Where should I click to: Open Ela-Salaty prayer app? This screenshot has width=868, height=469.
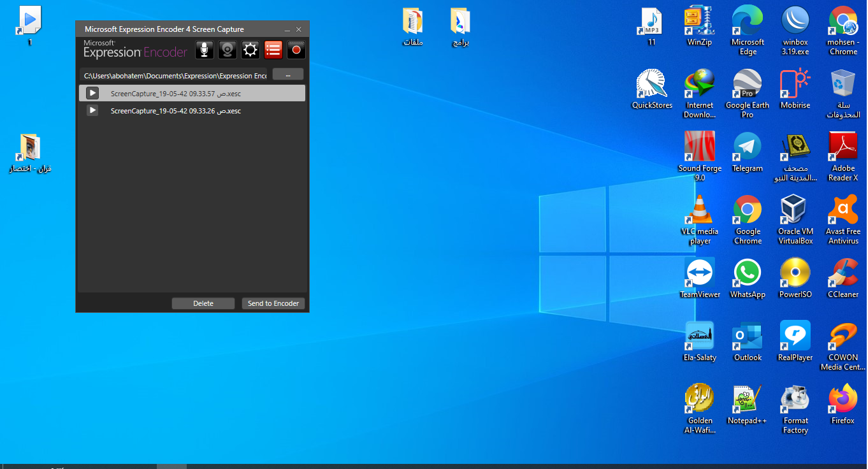click(700, 341)
